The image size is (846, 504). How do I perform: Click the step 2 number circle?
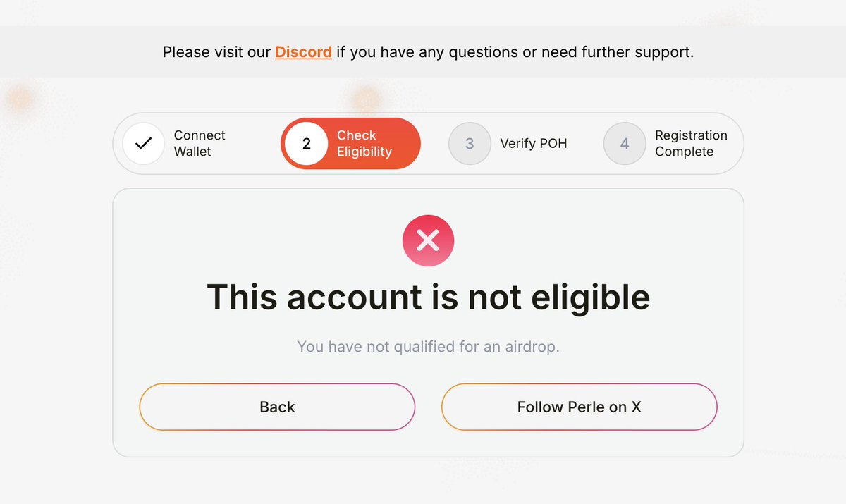(x=307, y=144)
